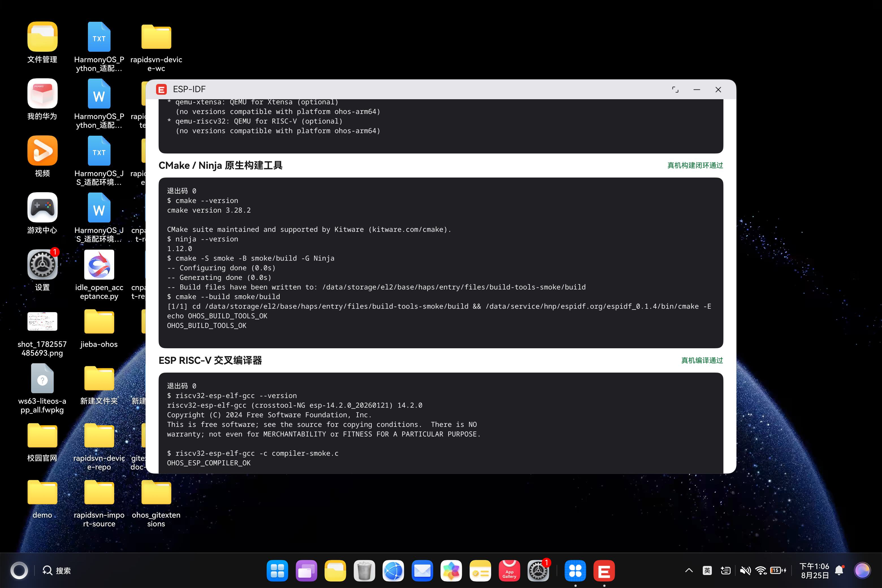Open 游戏中心 on the desktop

coord(42,207)
